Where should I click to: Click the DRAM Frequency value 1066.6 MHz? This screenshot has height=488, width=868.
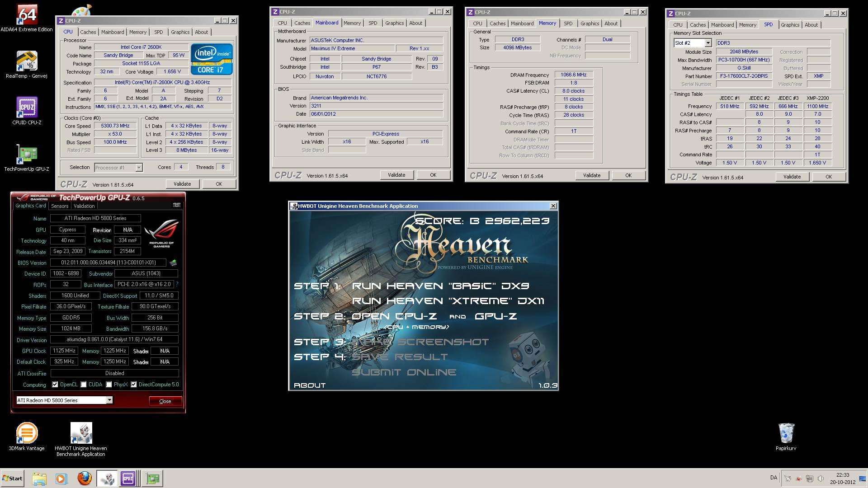tap(574, 75)
